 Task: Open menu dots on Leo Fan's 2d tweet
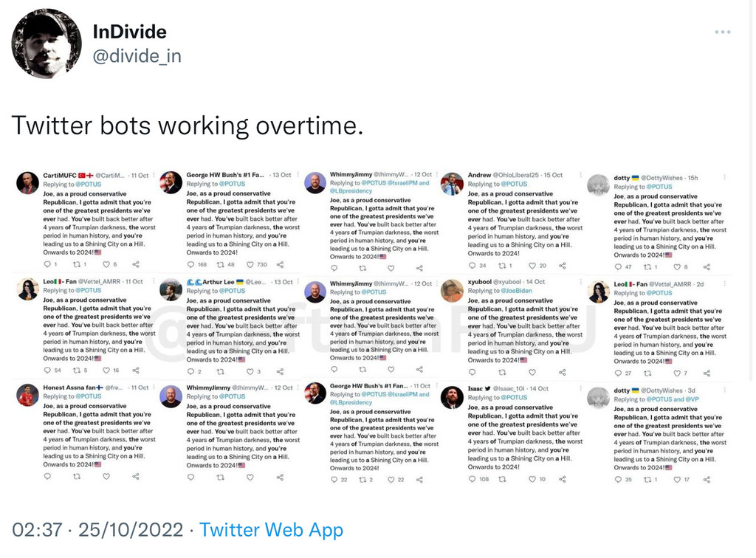[x=724, y=283]
